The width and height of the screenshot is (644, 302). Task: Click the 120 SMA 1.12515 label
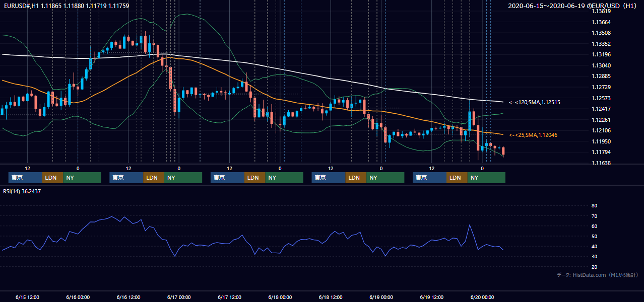pyautogui.click(x=535, y=102)
